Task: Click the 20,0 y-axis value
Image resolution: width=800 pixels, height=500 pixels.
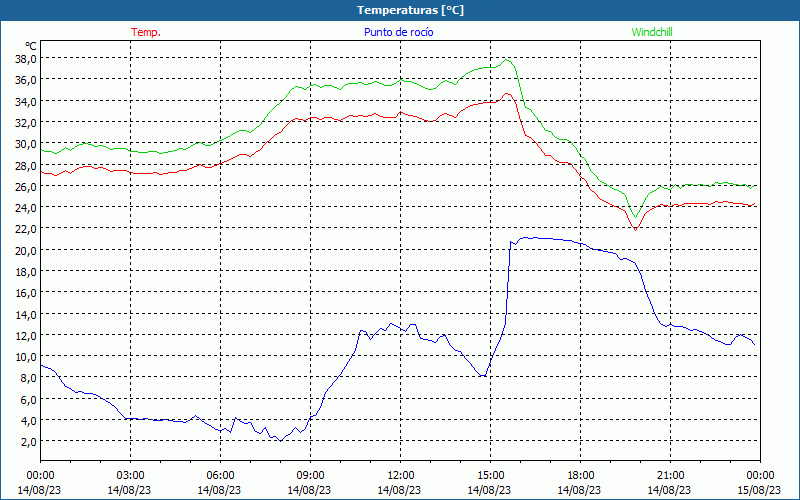Action: pos(26,251)
